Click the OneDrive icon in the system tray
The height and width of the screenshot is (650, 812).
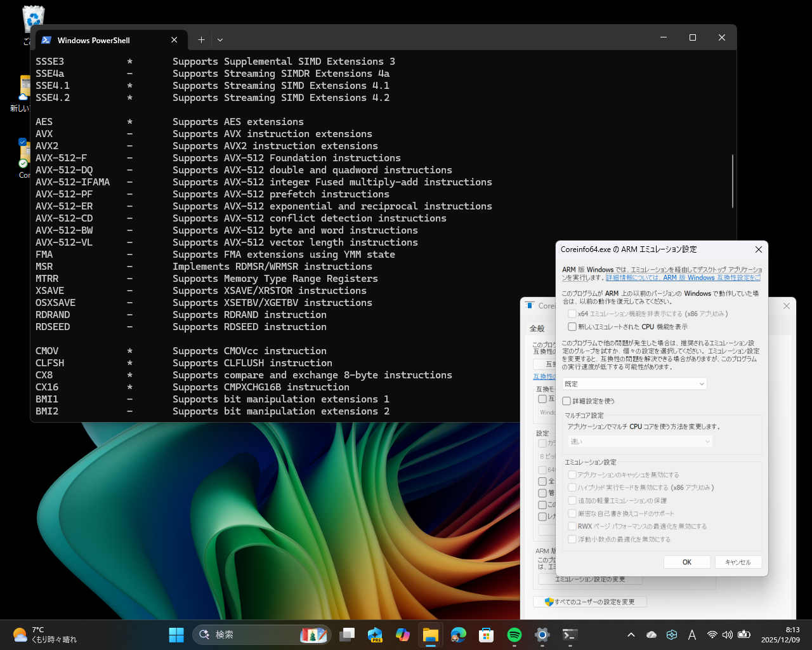(651, 634)
